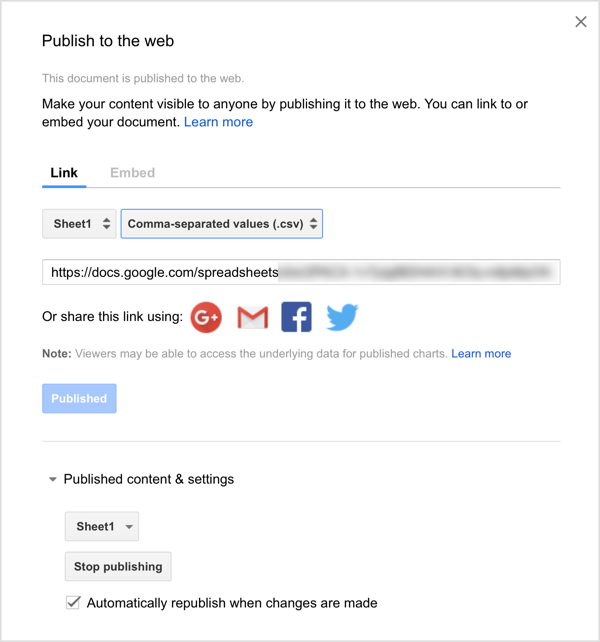
Task: Share the link via Google+ icon
Action: click(x=206, y=317)
